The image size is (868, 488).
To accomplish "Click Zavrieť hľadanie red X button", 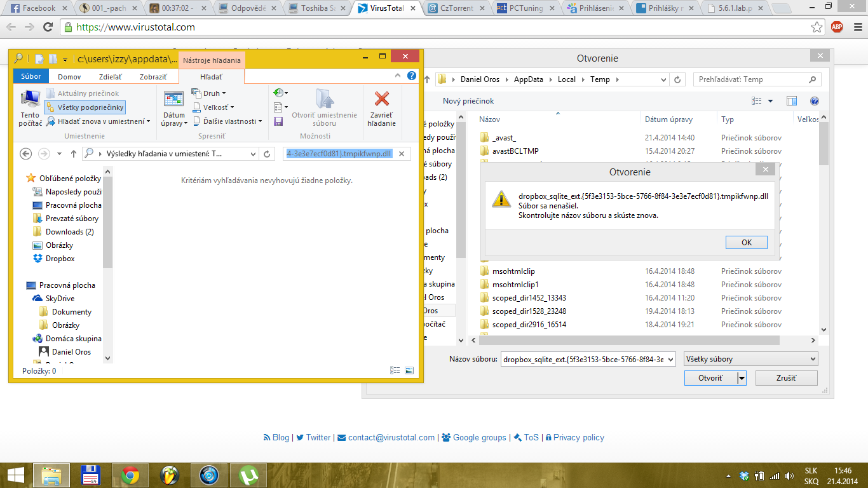I will coord(381,109).
